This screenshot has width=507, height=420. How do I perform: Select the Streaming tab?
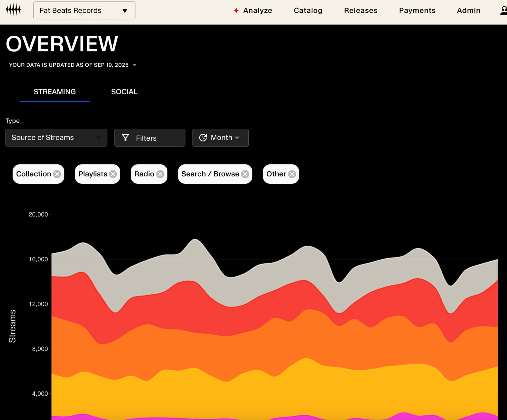click(x=55, y=92)
